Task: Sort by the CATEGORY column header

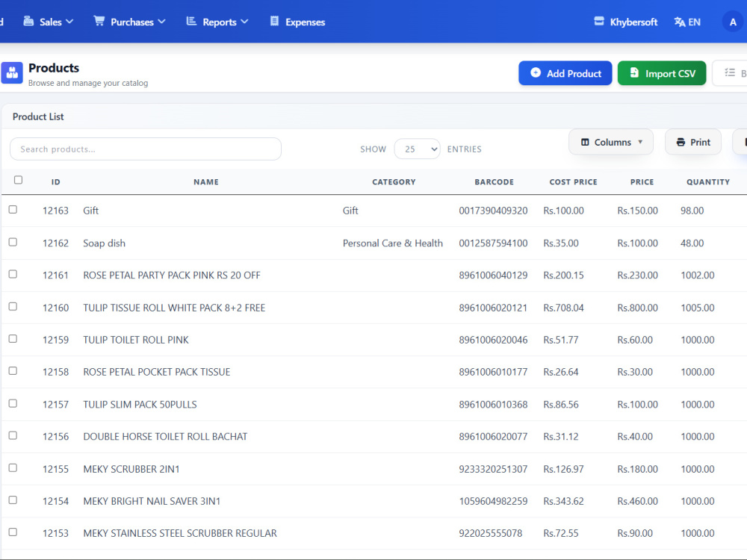Action: (x=394, y=182)
